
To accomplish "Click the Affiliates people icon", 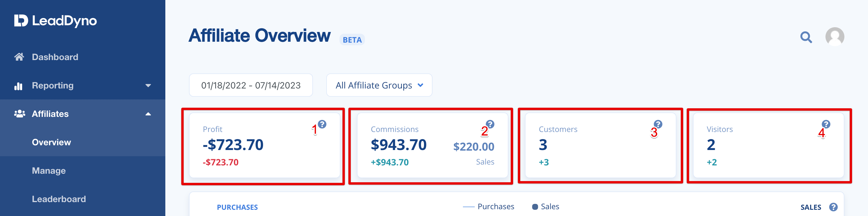I will tap(19, 114).
